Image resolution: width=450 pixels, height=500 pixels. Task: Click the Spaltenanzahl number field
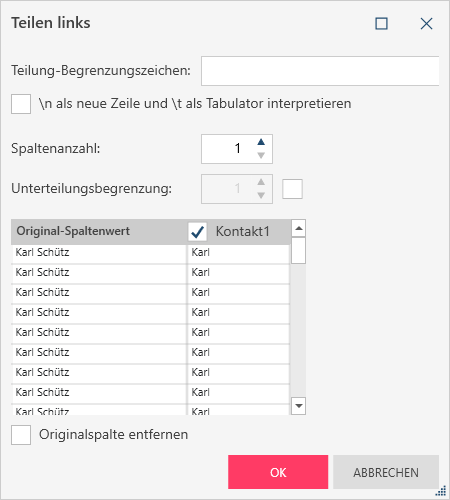pos(229,149)
